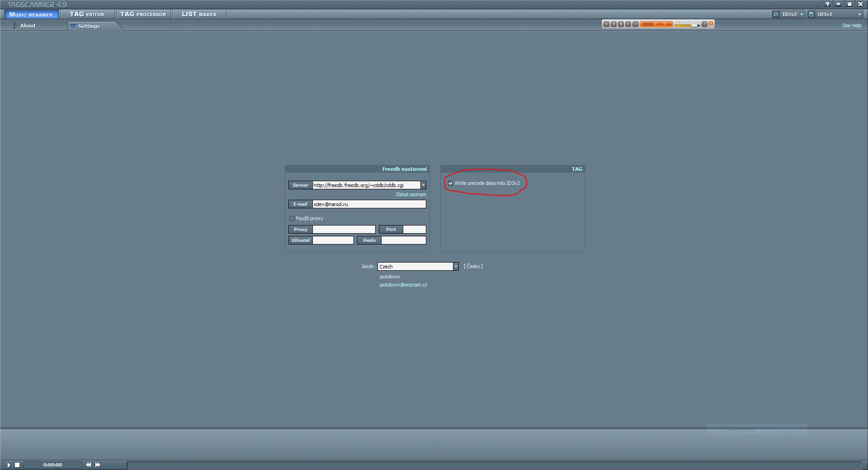Screen dimensions: 868x470
Task: Click the Proxy address field
Action: tap(344, 230)
